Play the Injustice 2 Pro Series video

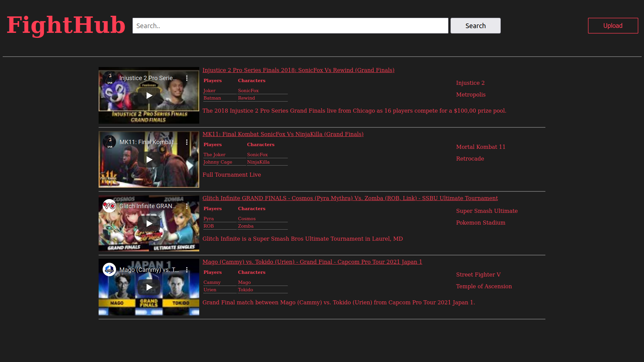pos(149,96)
